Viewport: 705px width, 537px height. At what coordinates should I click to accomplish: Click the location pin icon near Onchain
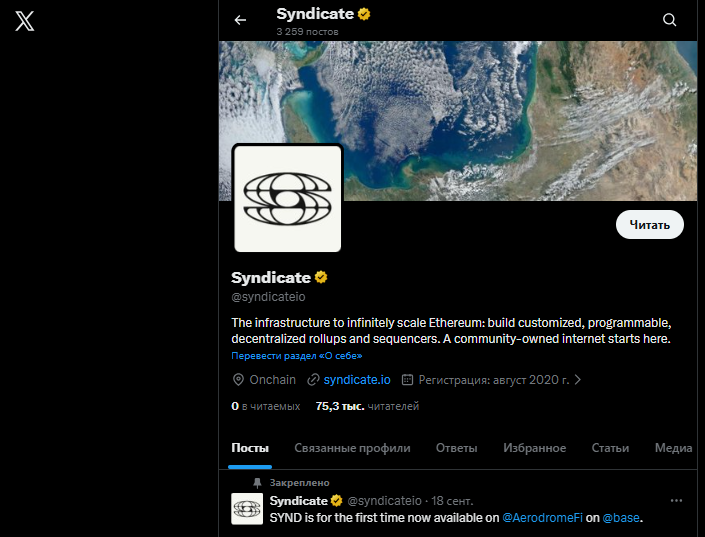[x=238, y=380]
